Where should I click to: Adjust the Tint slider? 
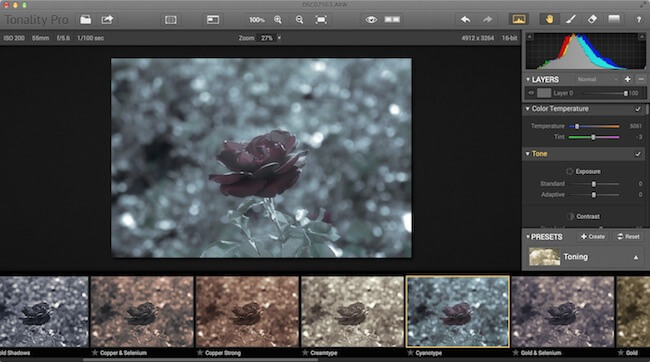(x=594, y=137)
